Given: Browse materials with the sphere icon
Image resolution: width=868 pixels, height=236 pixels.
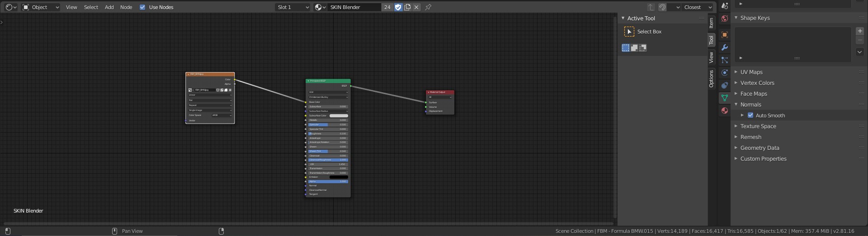Looking at the screenshot, I should point(320,7).
